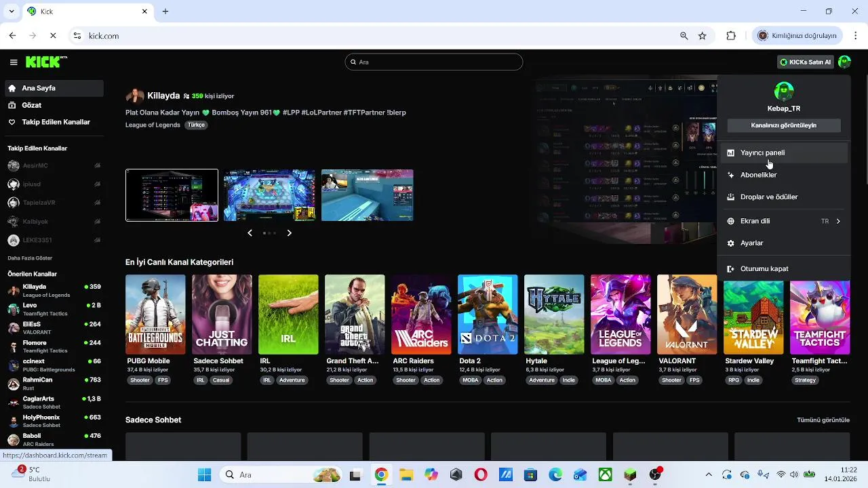Open the tab search dropdown arrow

[x=12, y=12]
